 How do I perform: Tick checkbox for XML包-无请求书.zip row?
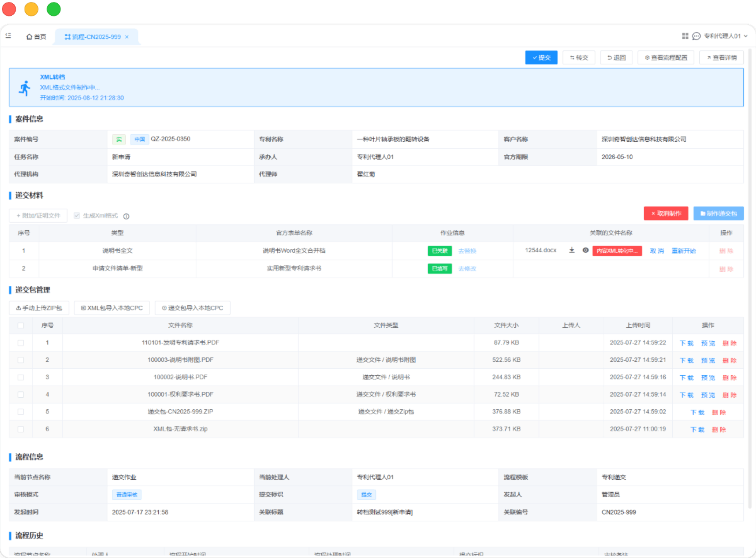[x=21, y=429]
